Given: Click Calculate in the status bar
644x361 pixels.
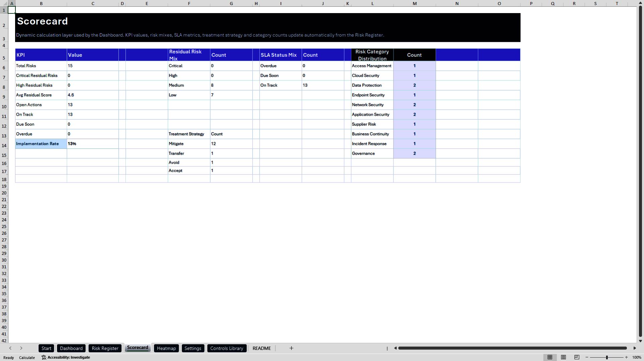Looking at the screenshot, I should click(27, 358).
